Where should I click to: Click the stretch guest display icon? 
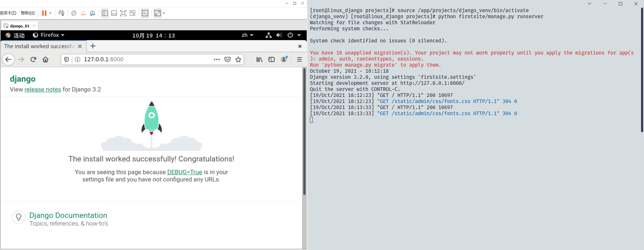(158, 13)
